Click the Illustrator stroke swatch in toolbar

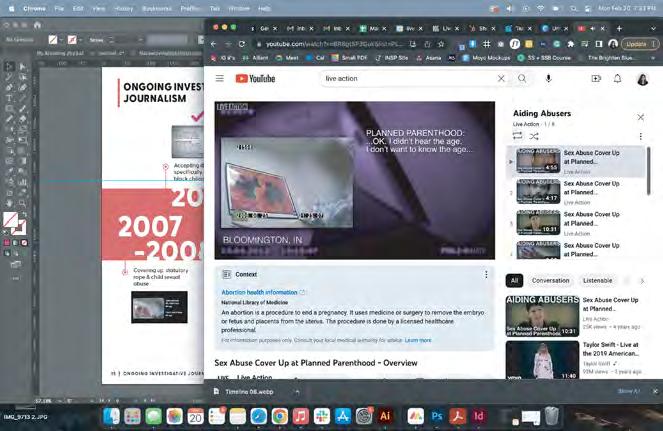[19, 228]
